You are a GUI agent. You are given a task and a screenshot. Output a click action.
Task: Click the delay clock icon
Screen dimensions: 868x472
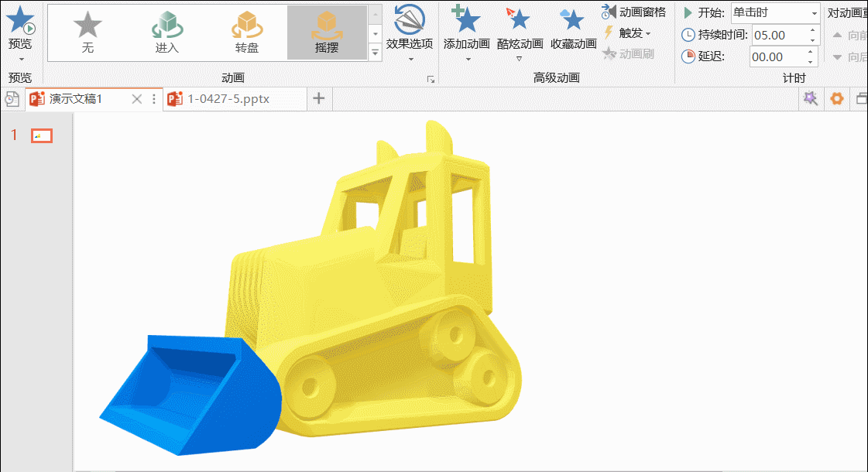[688, 56]
